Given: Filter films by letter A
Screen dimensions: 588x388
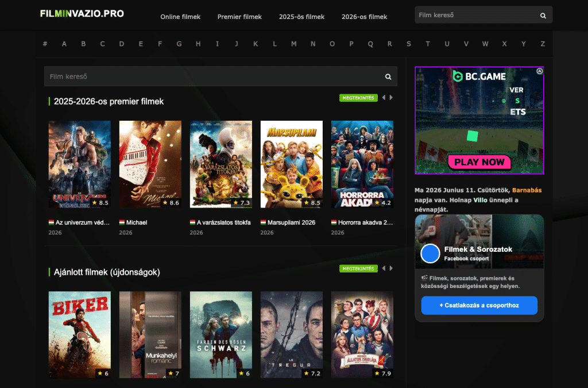Looking at the screenshot, I should pos(64,44).
